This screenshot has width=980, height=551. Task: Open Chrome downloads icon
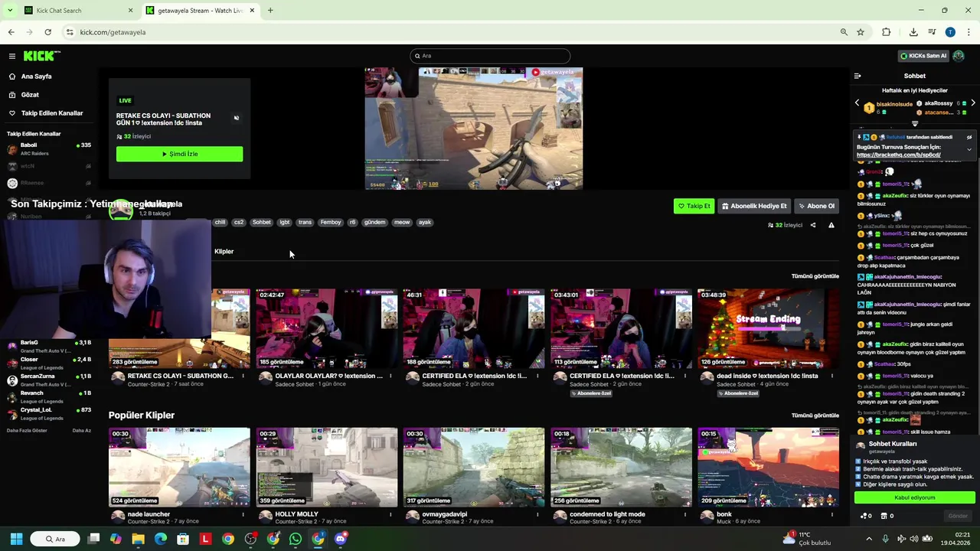913,32
